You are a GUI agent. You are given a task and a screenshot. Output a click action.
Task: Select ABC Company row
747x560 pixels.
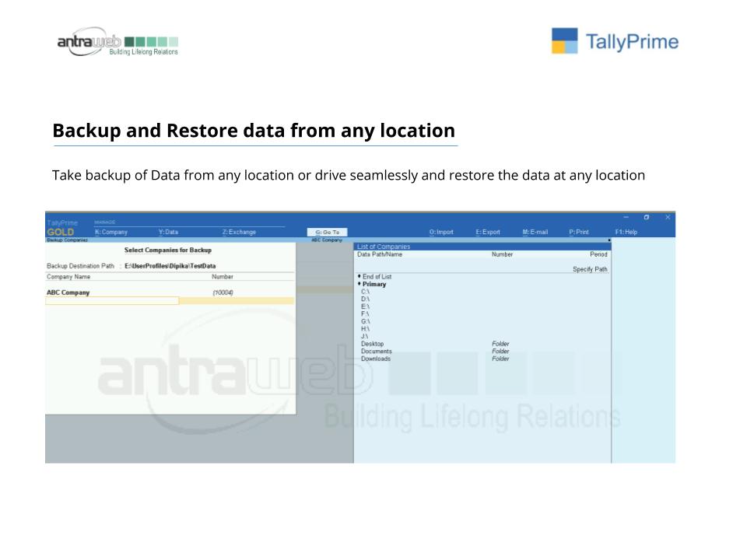click(x=170, y=292)
